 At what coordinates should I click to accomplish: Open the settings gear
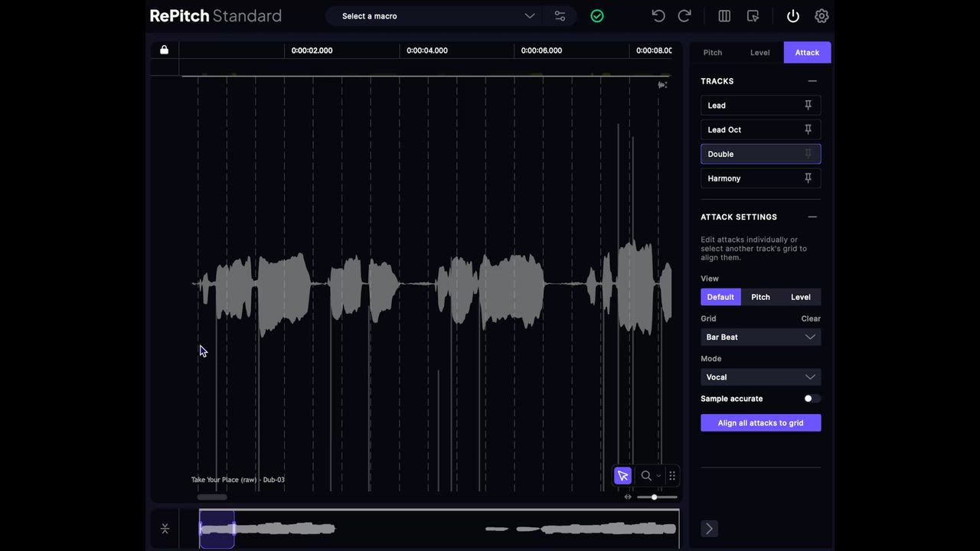tap(822, 16)
